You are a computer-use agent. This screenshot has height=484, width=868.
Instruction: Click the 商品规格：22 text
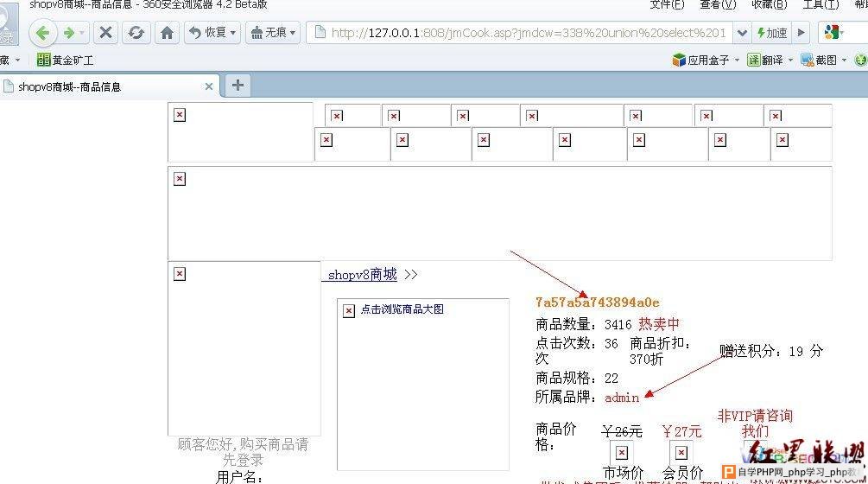coord(577,379)
